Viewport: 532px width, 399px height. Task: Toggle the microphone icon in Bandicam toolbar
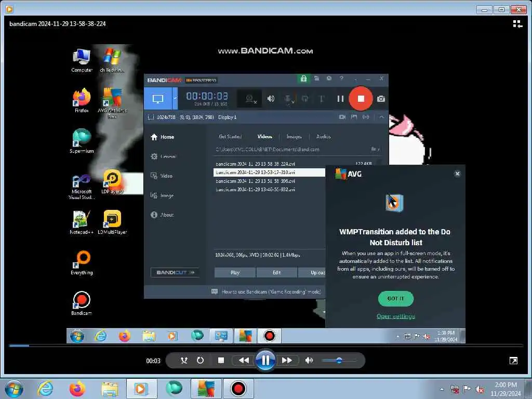(288, 99)
